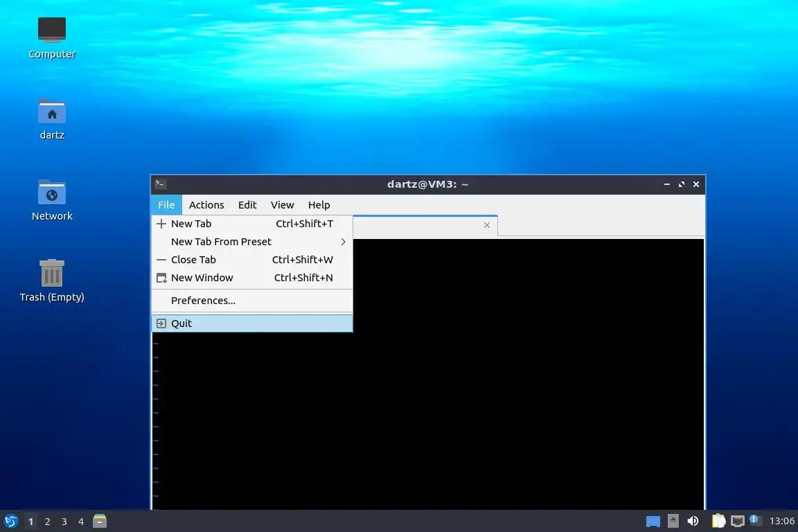798x532 pixels.
Task: Open the Edit menu
Action: point(247,204)
